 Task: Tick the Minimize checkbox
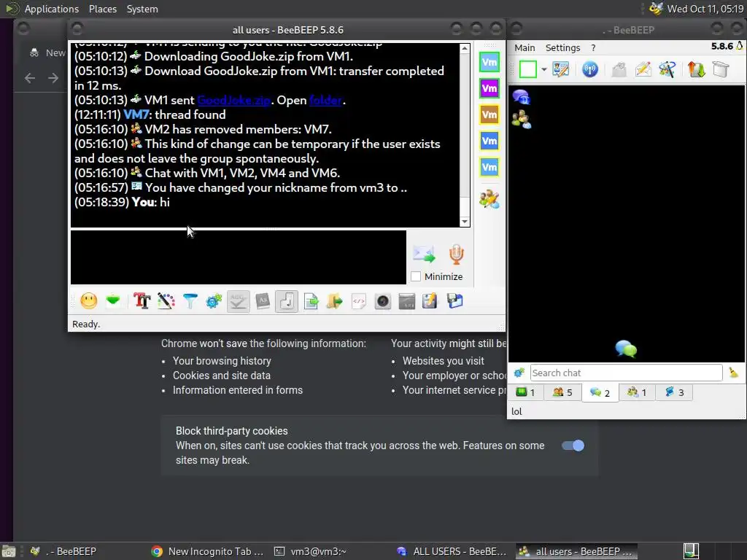point(416,276)
